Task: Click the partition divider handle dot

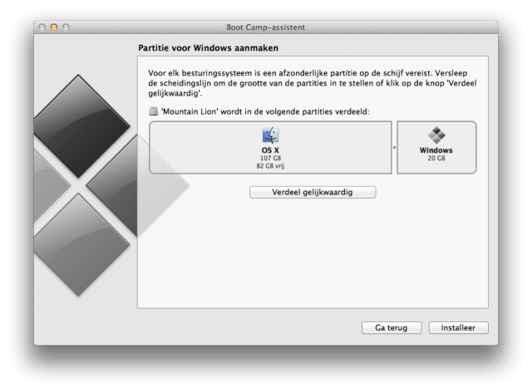Action: (395, 147)
